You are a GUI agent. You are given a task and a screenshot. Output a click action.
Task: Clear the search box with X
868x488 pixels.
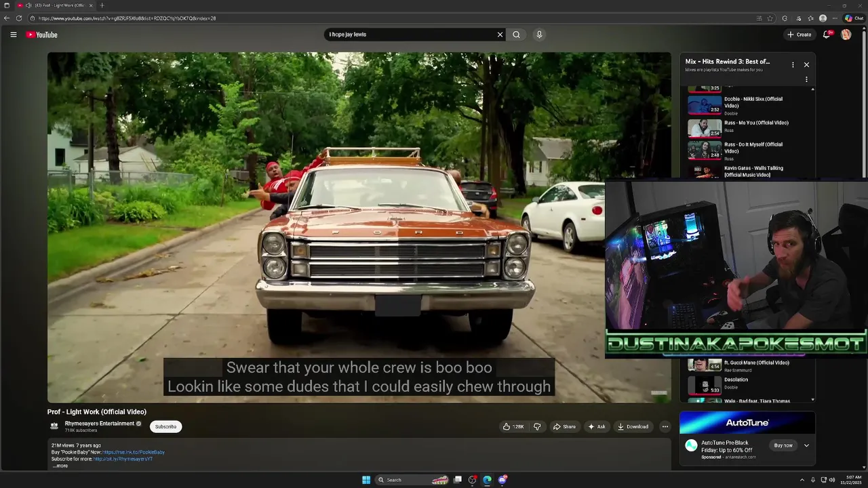(x=500, y=35)
